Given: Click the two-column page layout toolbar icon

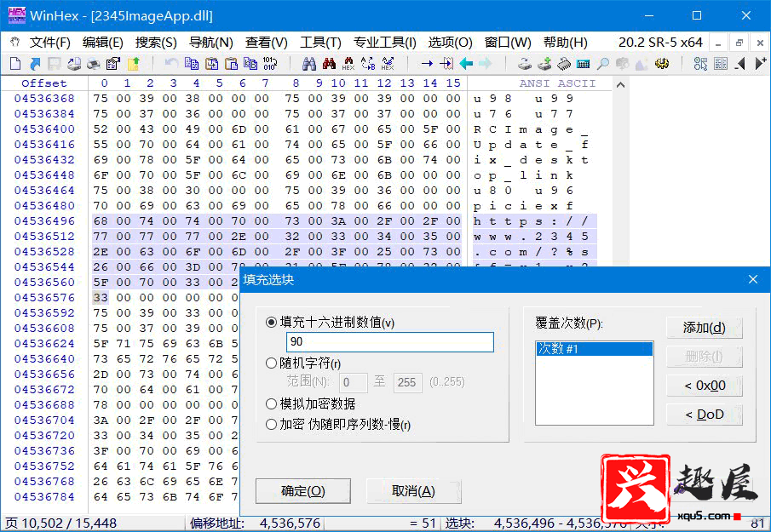Looking at the screenshot, I should [x=721, y=63].
